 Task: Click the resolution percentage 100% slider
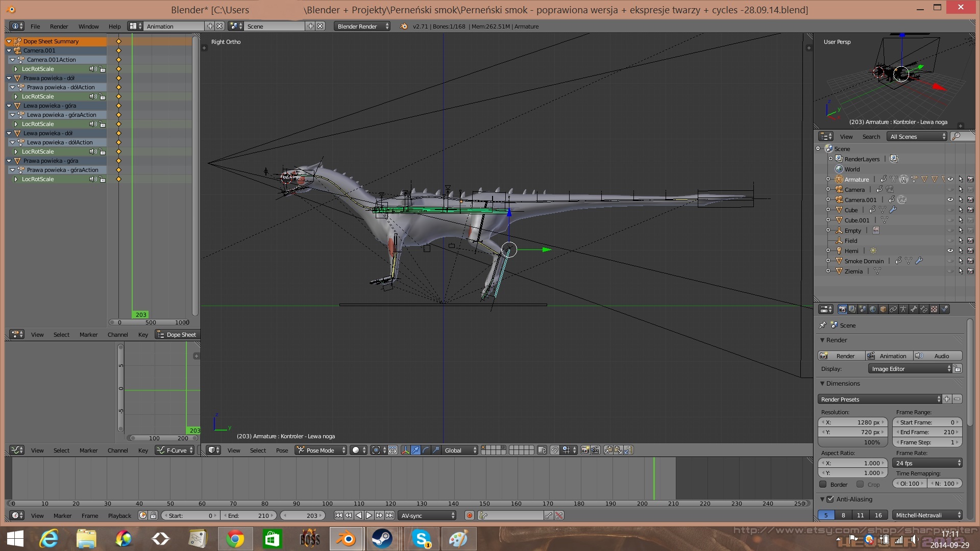tap(852, 442)
